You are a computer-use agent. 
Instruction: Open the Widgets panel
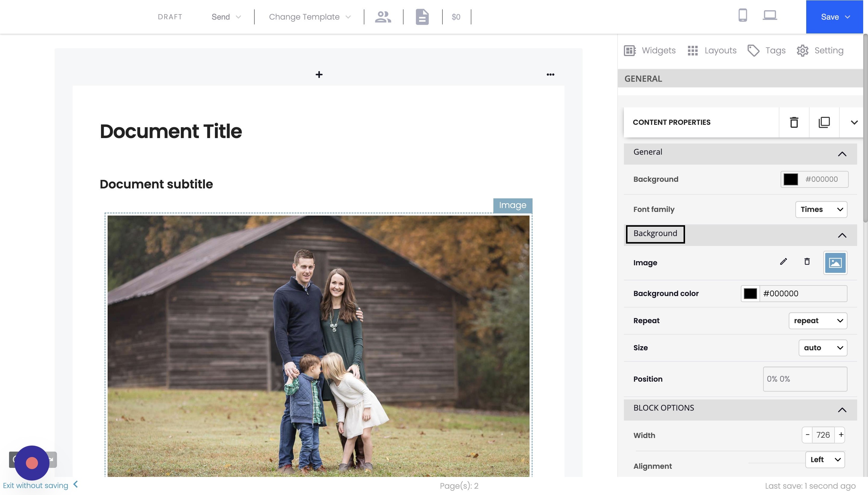(649, 50)
